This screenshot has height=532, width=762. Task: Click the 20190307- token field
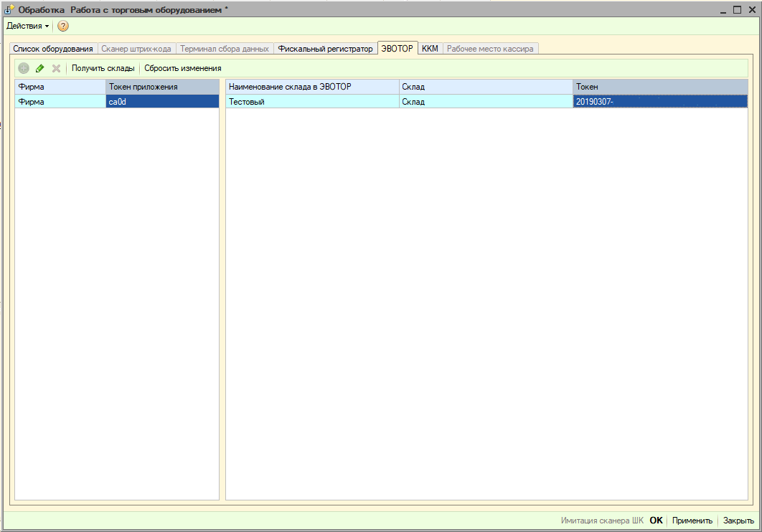pyautogui.click(x=659, y=102)
